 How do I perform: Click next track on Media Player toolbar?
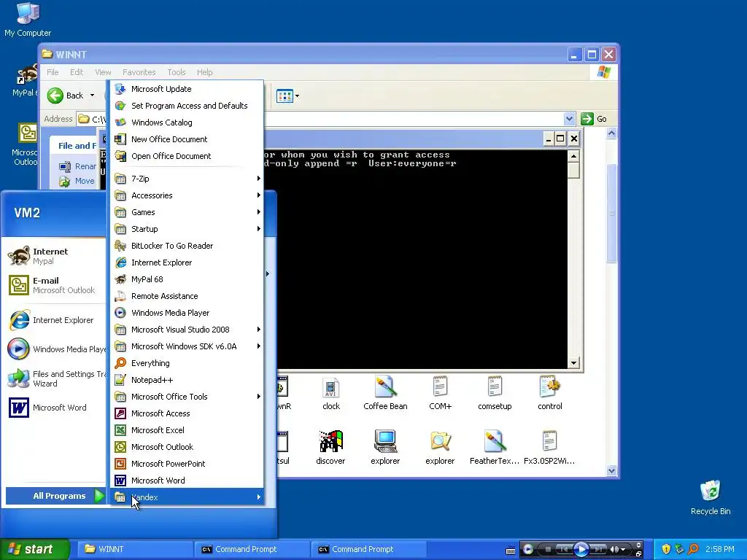click(598, 550)
